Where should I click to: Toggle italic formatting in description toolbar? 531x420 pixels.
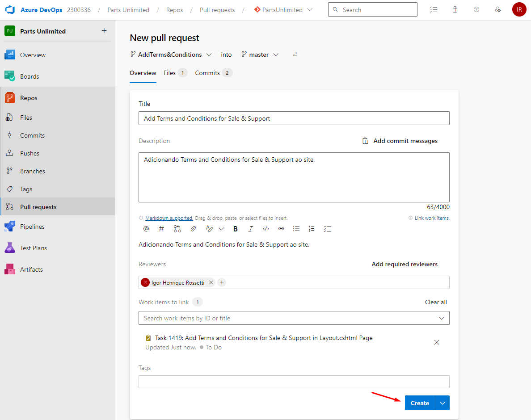(x=251, y=229)
